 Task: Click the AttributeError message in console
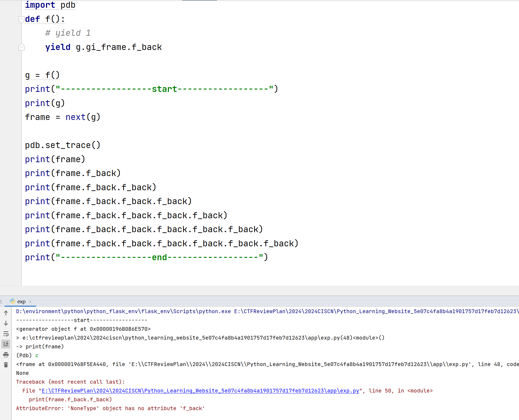[x=110, y=408]
